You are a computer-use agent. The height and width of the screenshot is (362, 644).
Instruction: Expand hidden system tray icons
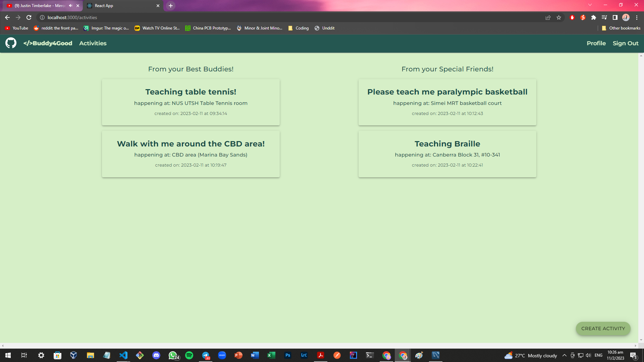(564, 355)
